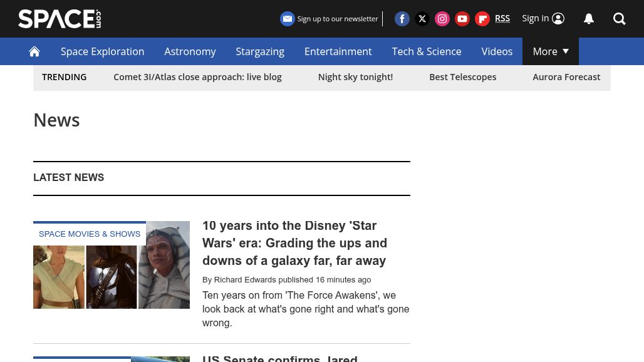This screenshot has width=644, height=362.
Task: Go to home via house icon
Action: [x=34, y=51]
